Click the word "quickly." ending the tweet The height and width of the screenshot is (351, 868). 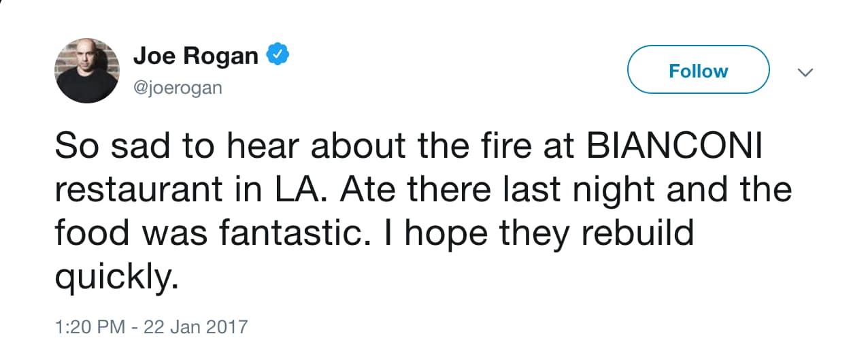tap(116, 278)
